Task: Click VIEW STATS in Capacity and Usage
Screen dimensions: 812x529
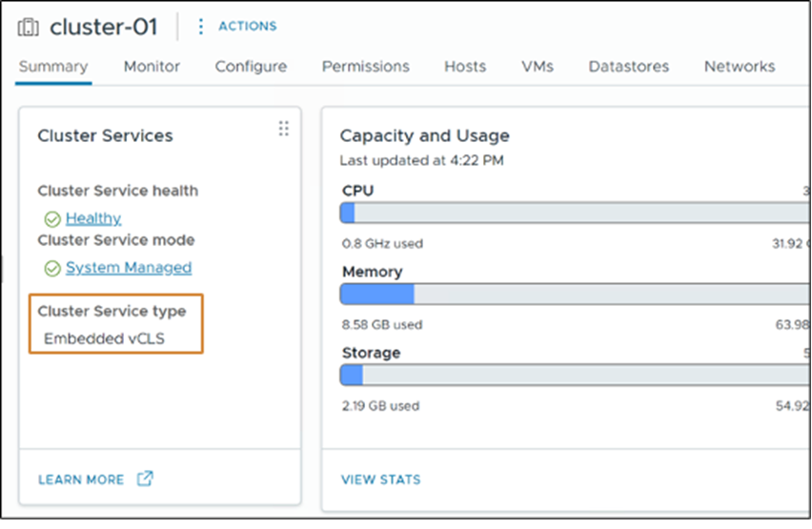Action: 380,479
